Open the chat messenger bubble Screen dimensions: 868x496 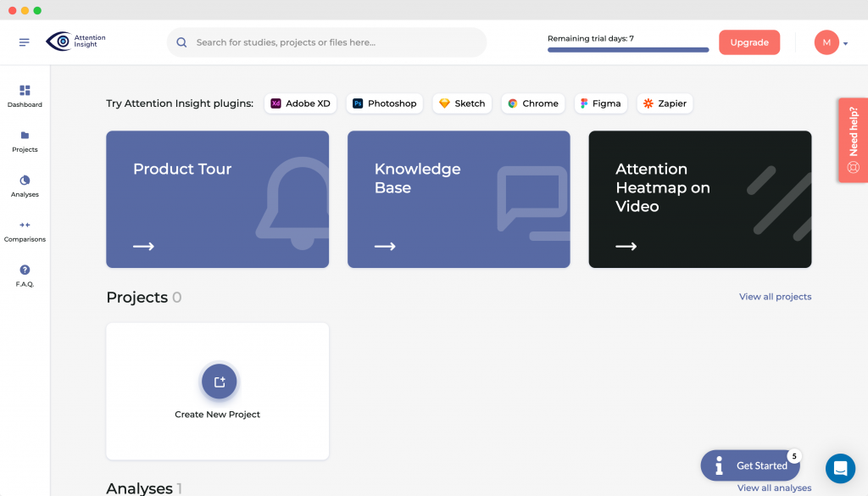840,468
